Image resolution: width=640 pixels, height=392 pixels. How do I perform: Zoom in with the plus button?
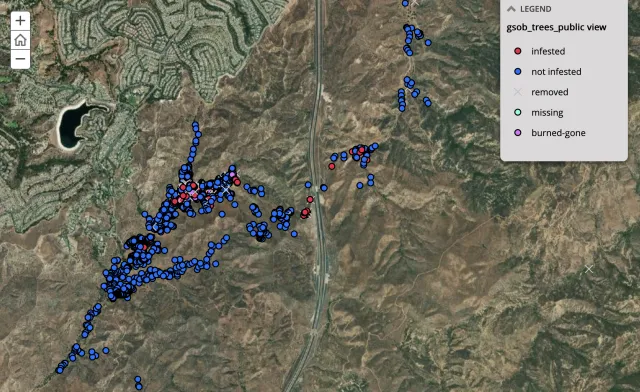pos(20,21)
